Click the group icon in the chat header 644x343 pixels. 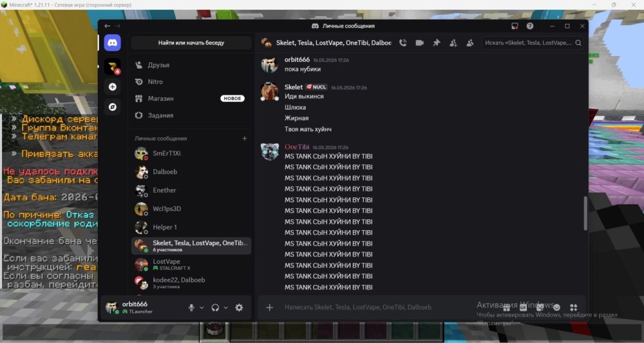click(267, 43)
